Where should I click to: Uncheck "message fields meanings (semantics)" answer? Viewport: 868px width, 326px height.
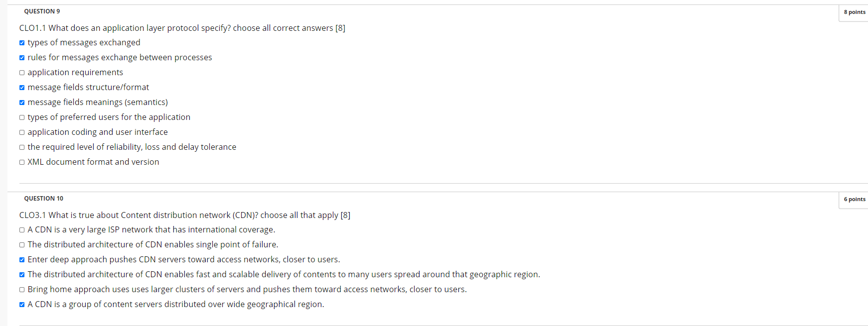(x=22, y=103)
